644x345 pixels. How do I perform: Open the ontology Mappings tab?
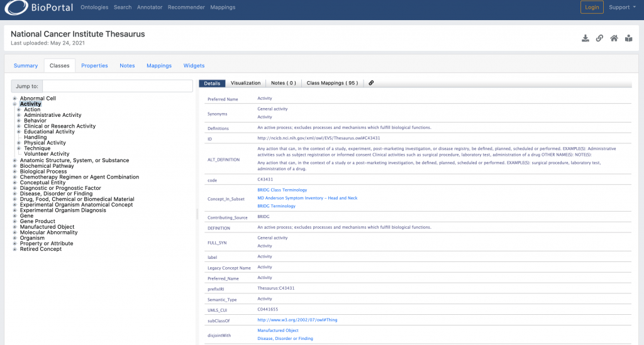coord(159,65)
